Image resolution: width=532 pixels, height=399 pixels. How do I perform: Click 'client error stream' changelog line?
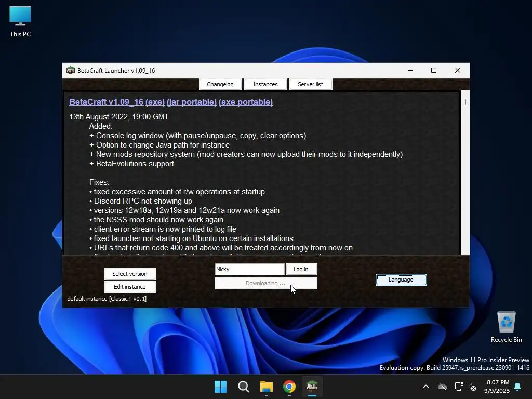[x=163, y=229]
